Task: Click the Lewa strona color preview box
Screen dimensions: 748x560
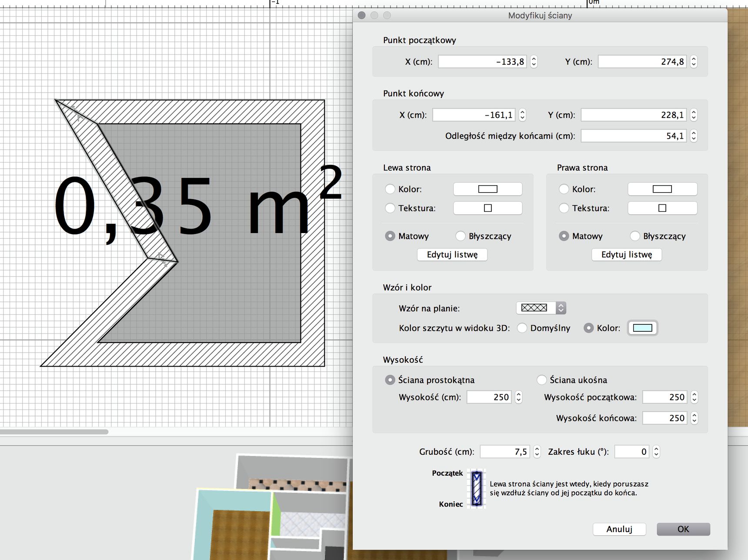Action: (488, 189)
